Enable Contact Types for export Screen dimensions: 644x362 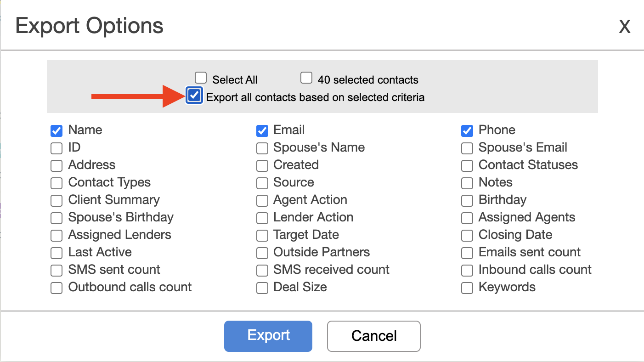tap(56, 183)
